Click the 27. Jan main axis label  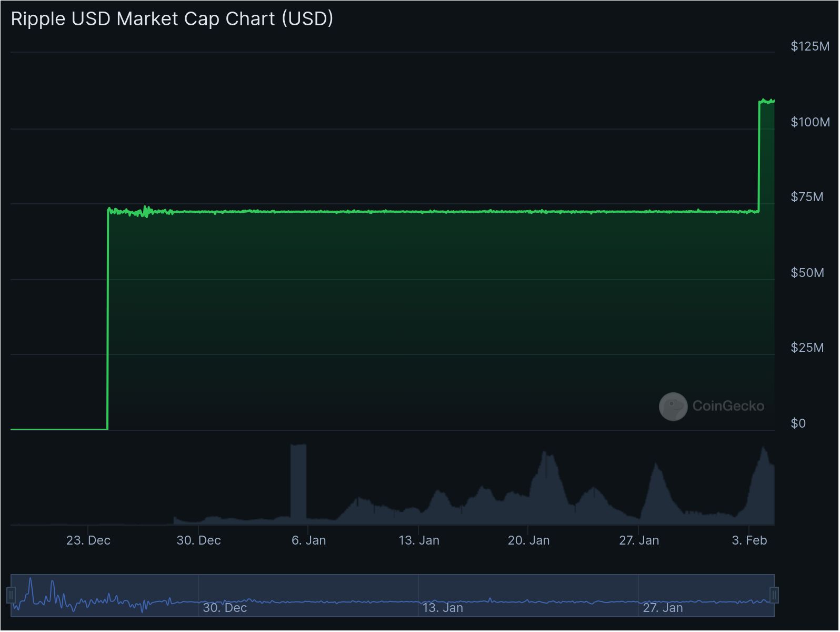tap(639, 540)
